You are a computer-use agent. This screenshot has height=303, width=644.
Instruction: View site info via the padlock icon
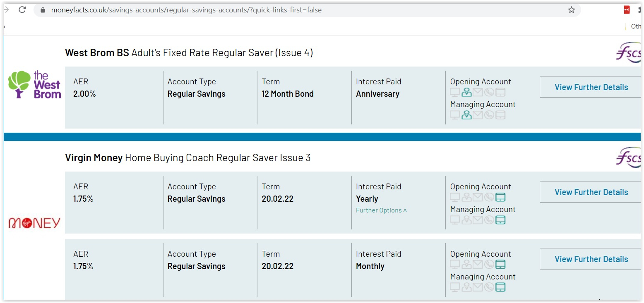pyautogui.click(x=43, y=10)
